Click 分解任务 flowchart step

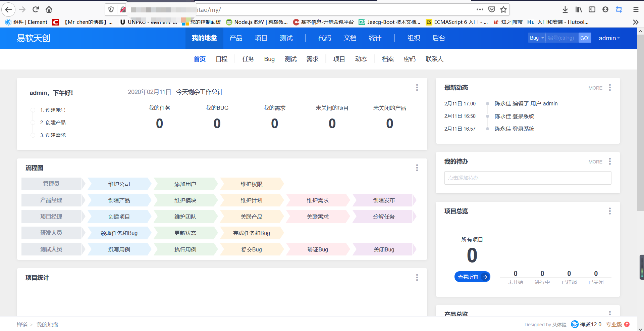(384, 217)
